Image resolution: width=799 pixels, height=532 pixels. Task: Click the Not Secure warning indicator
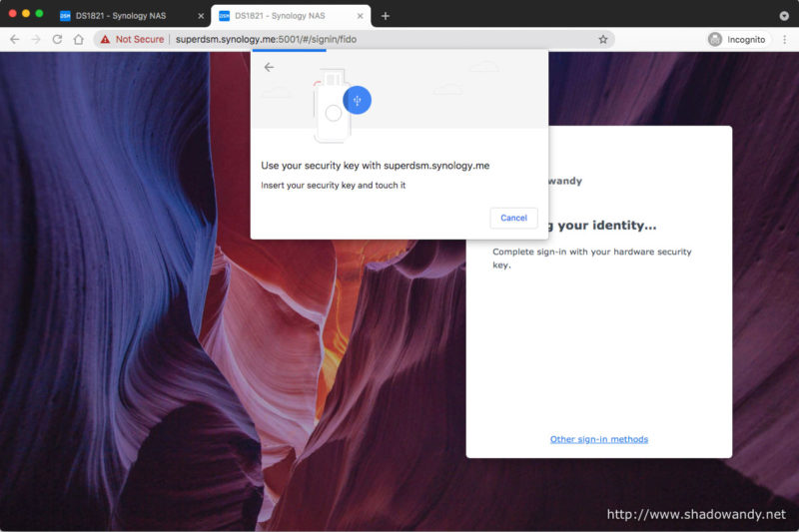coord(133,39)
